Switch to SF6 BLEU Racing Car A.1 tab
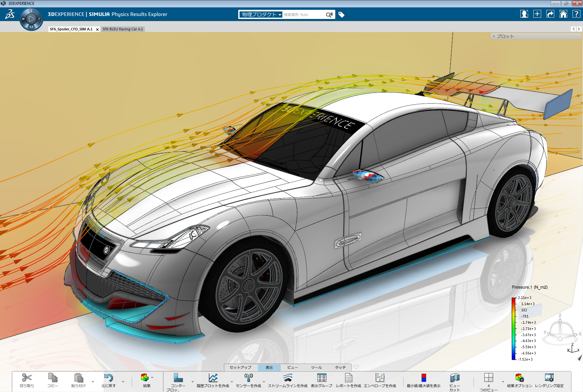Viewport: 583px width, 392px height. (123, 29)
